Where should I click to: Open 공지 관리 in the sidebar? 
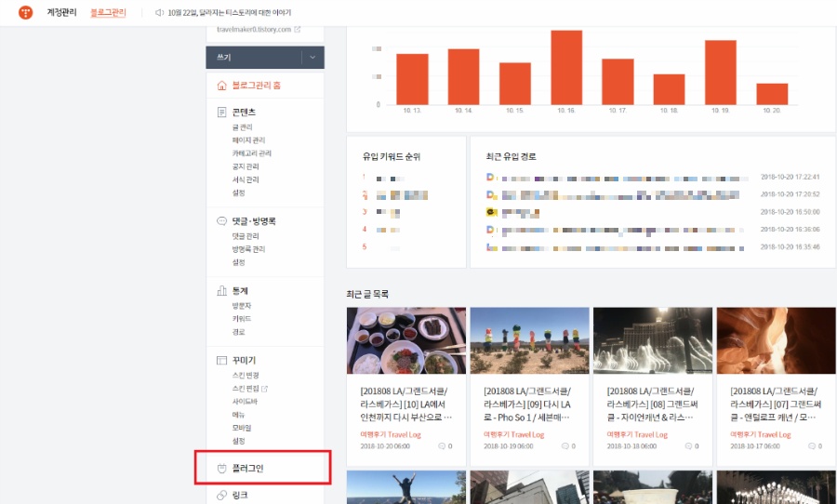(245, 166)
